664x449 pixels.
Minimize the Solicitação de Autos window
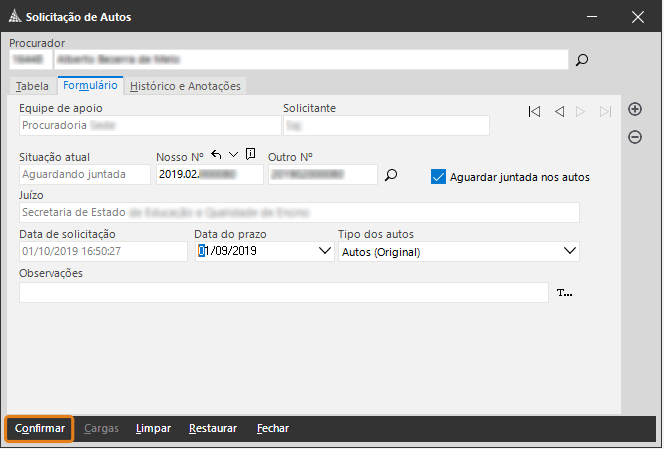[592, 17]
